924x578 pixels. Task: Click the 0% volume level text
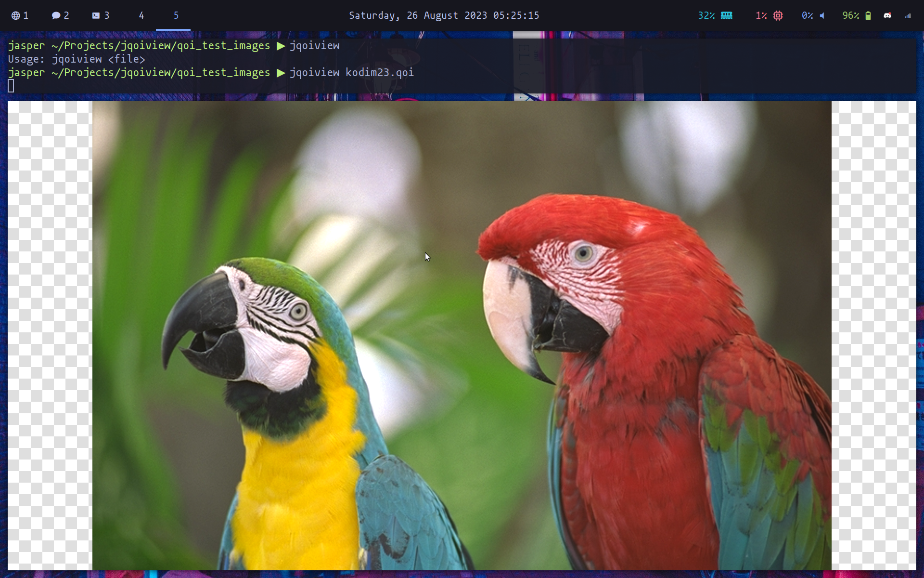pyautogui.click(x=807, y=15)
